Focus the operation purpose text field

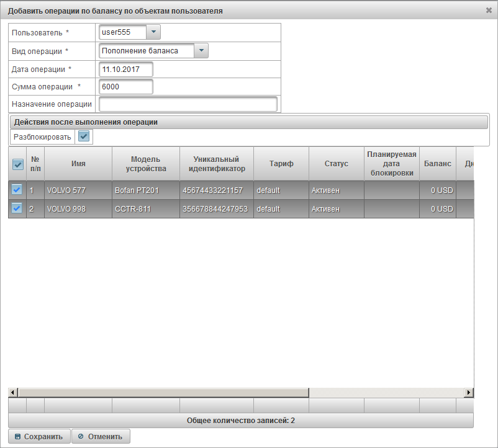188,104
